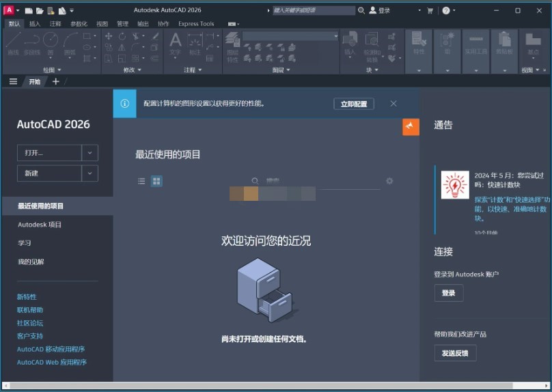Open the Clipboard (剪贴板) panel
Image resolution: width=552 pixels, height=392 pixels.
click(x=504, y=51)
